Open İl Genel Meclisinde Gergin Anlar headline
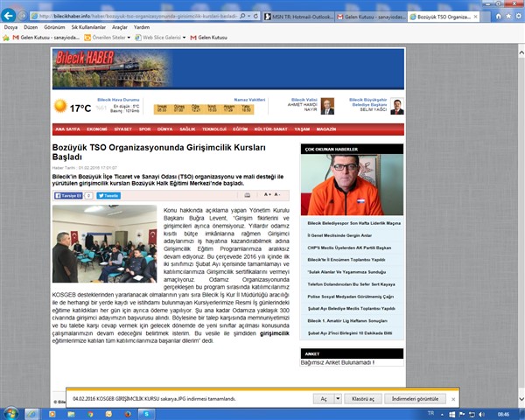 coord(339,235)
